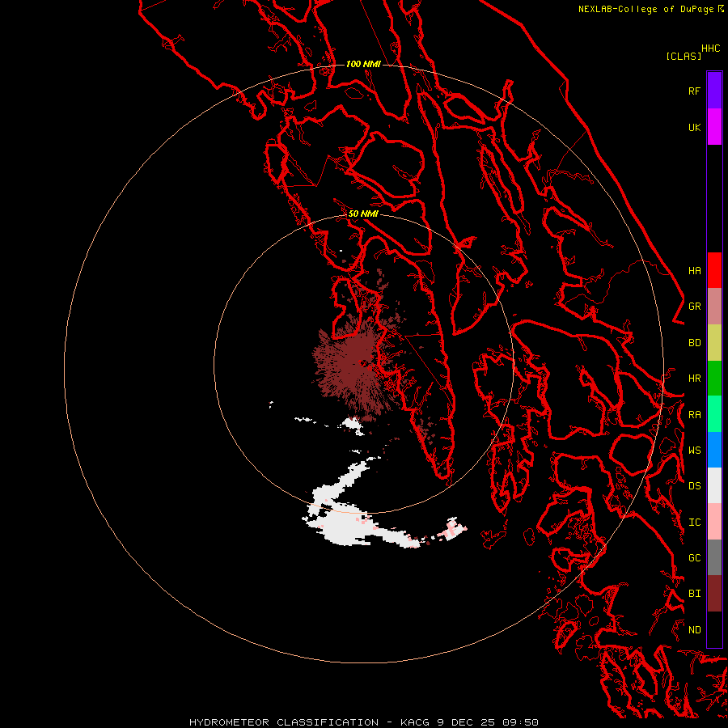Click the GR legend color swatch
This screenshot has width=728, height=728.
pos(714,307)
